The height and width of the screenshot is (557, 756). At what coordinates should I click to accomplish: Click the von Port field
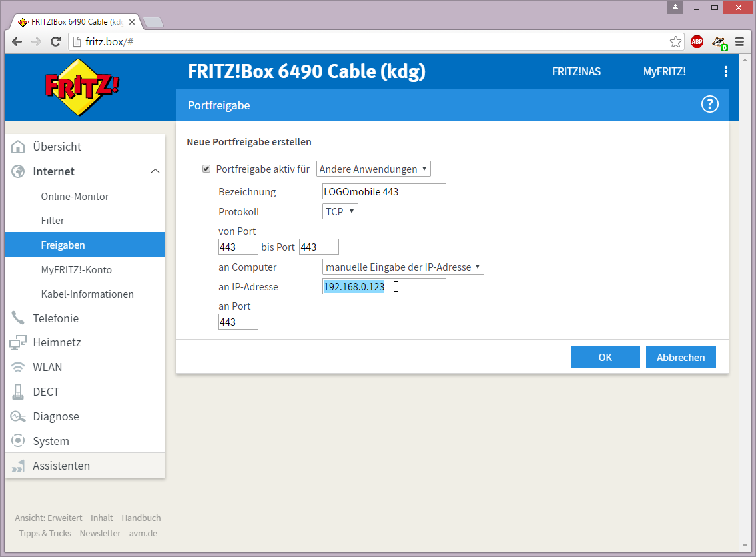tap(238, 247)
